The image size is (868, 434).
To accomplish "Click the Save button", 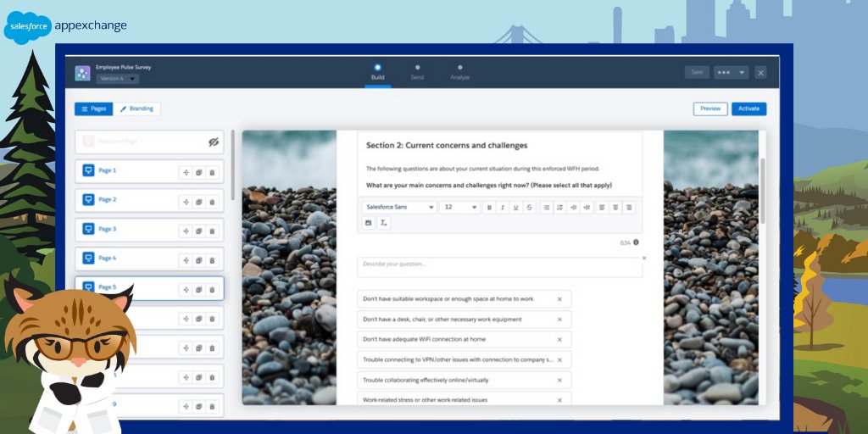I will point(697,73).
